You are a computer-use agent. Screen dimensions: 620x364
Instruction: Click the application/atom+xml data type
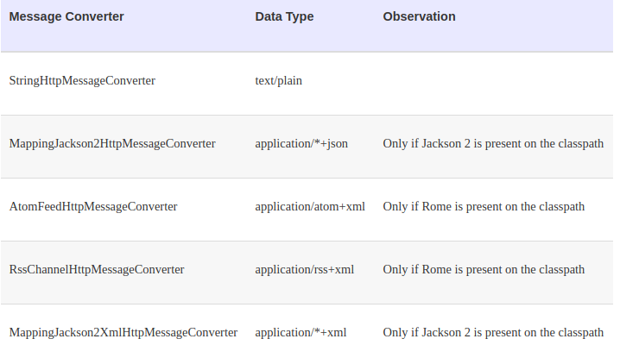pyautogui.click(x=310, y=206)
